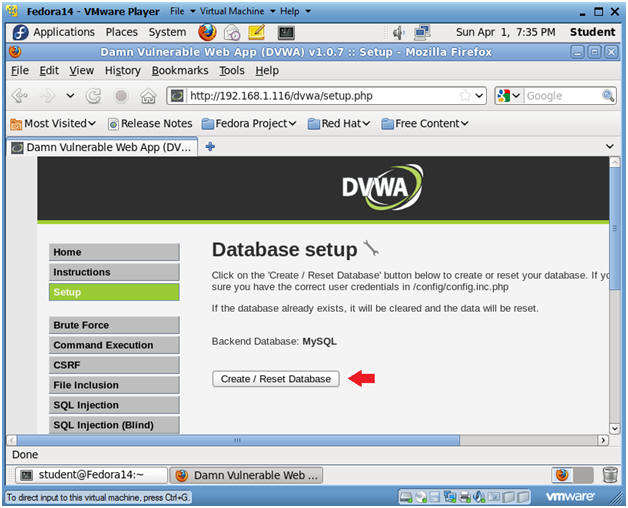Open VMware Player Virtual Machine menu
This screenshot has height=508, width=628.
tap(238, 11)
